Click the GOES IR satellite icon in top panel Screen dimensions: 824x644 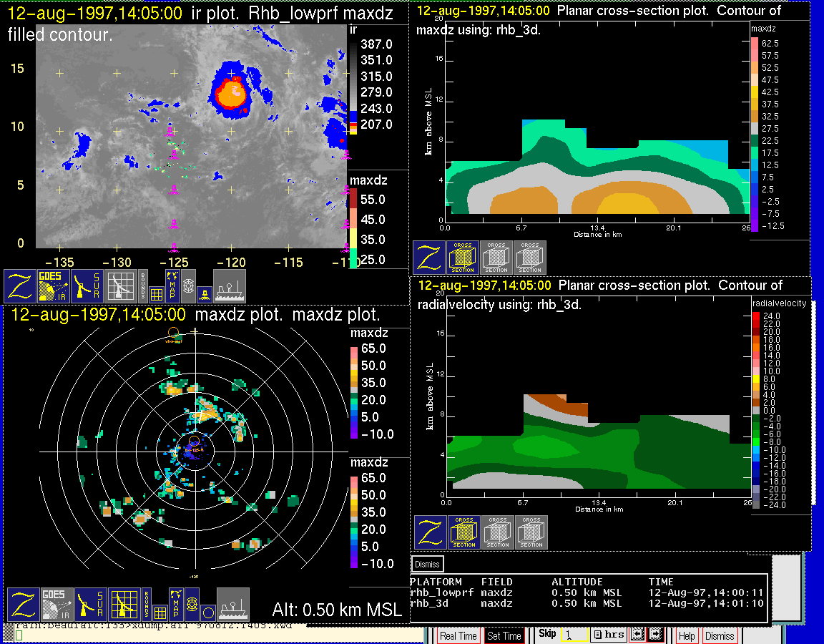54,286
